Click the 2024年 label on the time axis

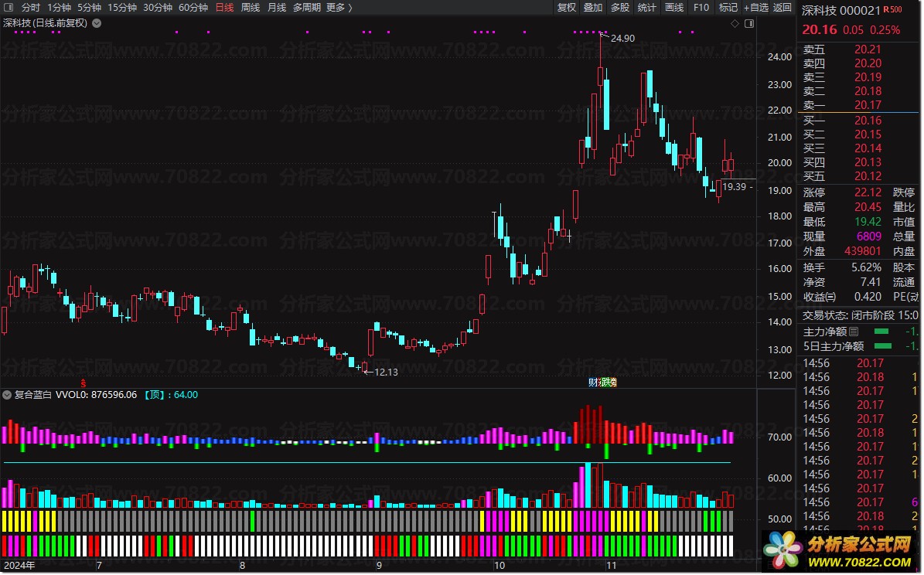click(x=19, y=566)
